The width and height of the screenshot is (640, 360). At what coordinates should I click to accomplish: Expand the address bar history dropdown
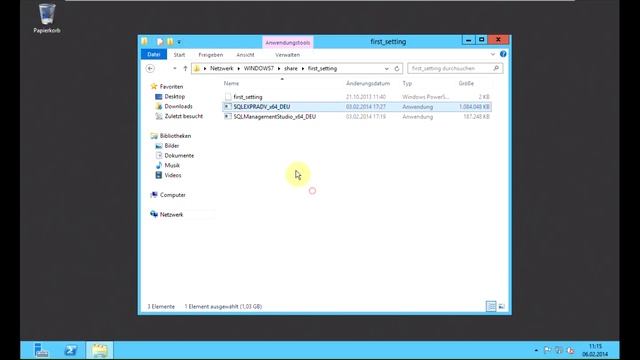click(387, 69)
